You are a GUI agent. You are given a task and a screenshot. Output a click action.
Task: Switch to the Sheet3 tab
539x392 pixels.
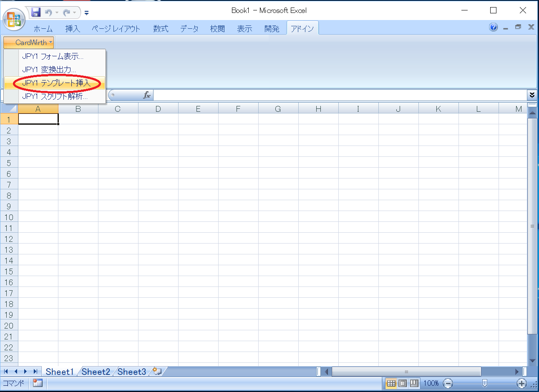pyautogui.click(x=132, y=372)
